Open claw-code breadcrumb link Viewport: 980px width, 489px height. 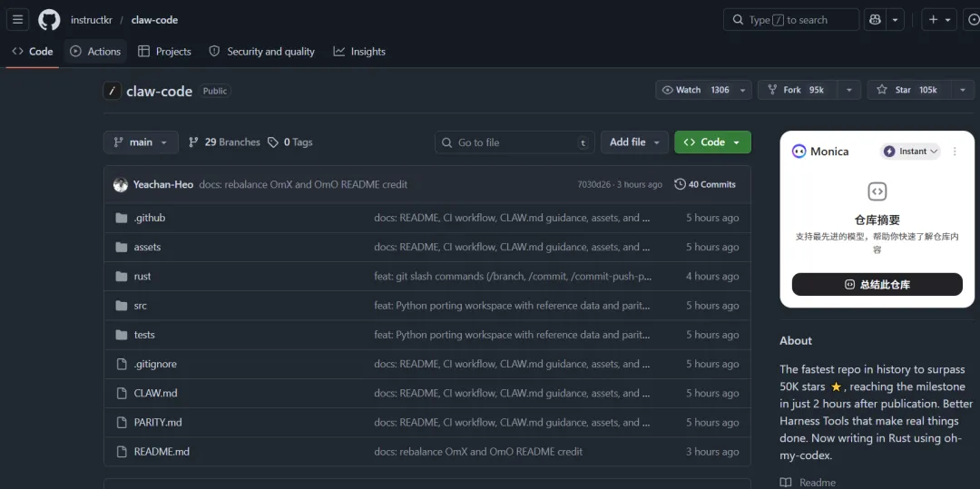point(154,20)
